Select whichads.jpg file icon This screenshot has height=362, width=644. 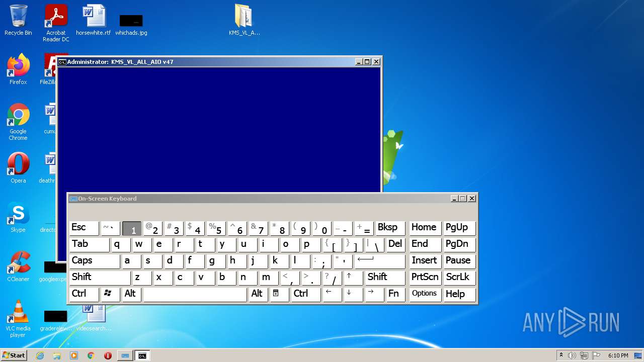[131, 24]
